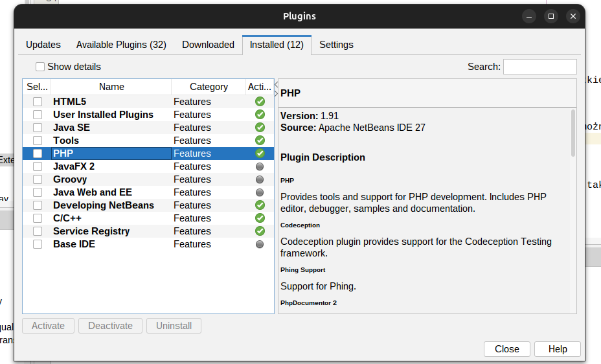The width and height of the screenshot is (601, 364).
Task: Click the green active icon for Java SE
Action: (260, 128)
